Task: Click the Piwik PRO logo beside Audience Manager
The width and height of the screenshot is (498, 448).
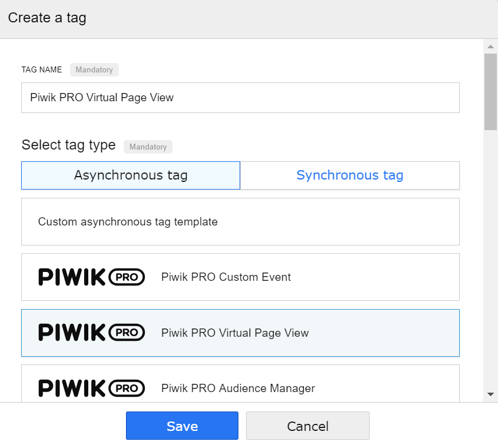Action: click(91, 389)
